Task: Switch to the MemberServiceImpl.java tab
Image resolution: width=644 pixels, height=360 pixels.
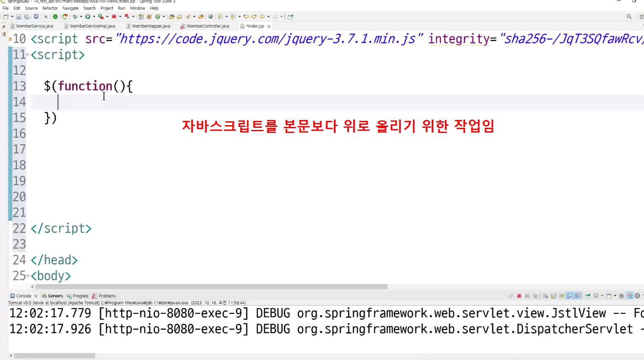Action: tap(90, 26)
